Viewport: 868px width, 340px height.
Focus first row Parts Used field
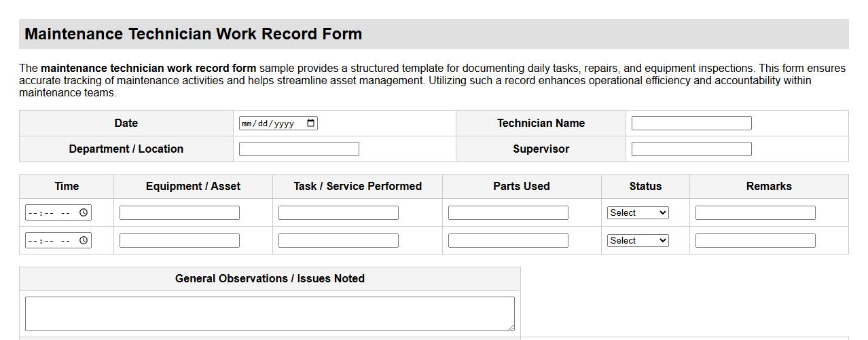click(508, 212)
